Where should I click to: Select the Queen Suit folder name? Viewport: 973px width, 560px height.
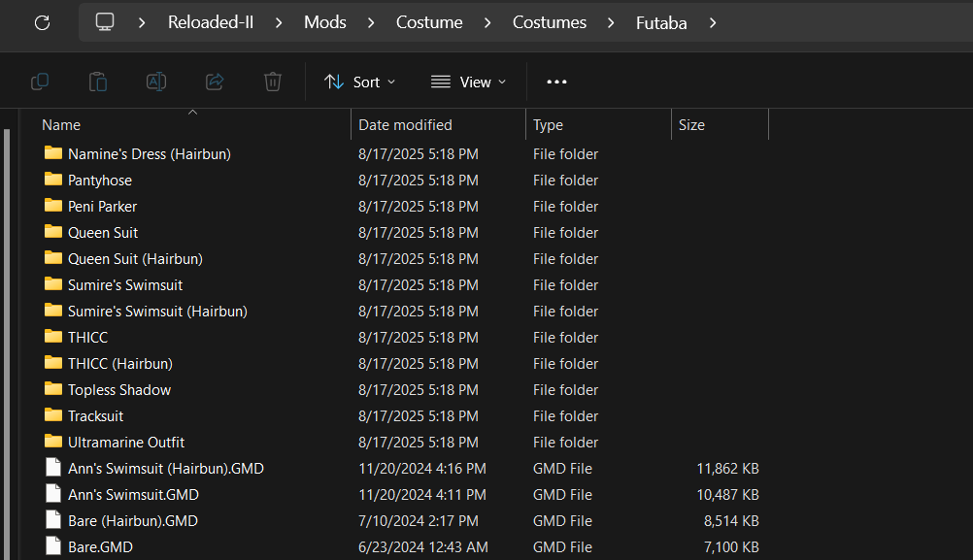pyautogui.click(x=103, y=233)
